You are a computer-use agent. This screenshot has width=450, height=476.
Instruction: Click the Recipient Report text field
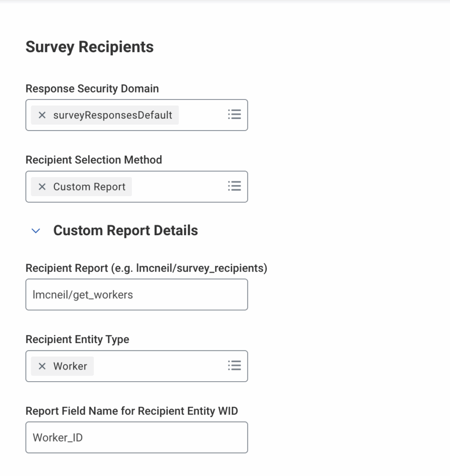tap(137, 294)
